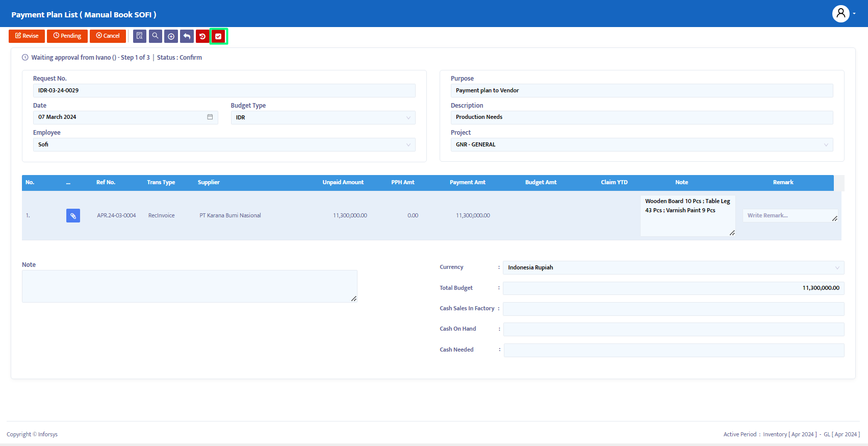Click the magnifier search icon in toolbar
Image resolution: width=868 pixels, height=446 pixels.
156,36
